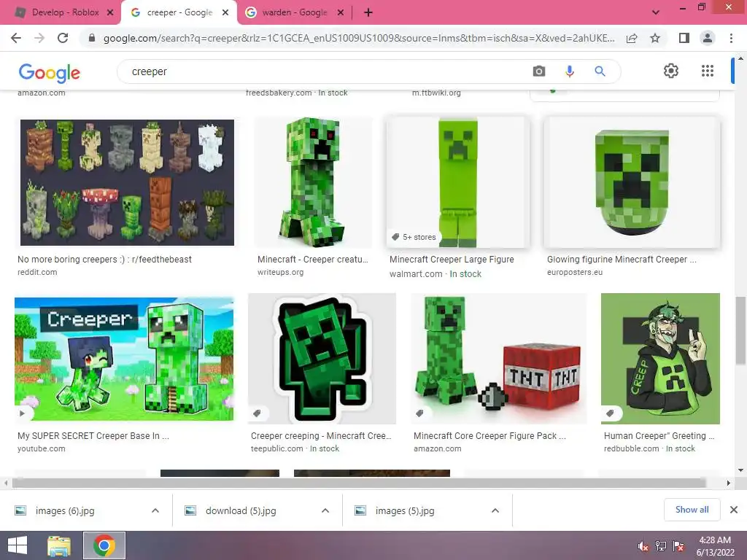Expand options for images (5).jpg download
This screenshot has width=747, height=560.
point(495,510)
